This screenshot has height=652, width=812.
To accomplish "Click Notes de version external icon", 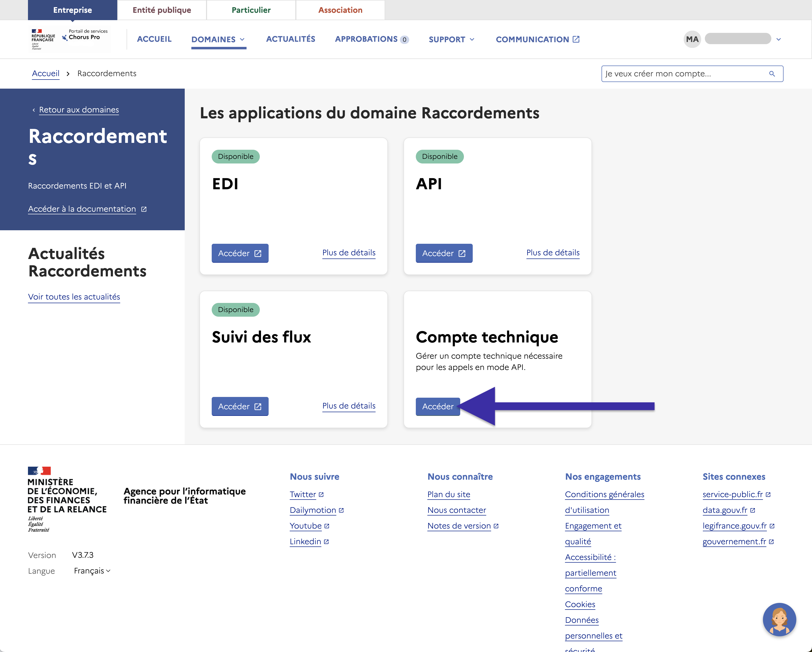I will (496, 526).
